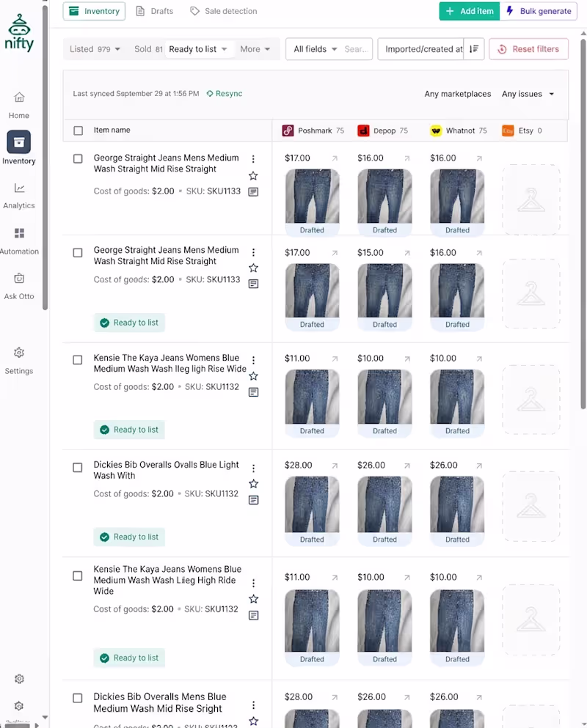Click Ready to list badge on Kensie Liieg row
This screenshot has height=728, width=587.
pyautogui.click(x=129, y=658)
